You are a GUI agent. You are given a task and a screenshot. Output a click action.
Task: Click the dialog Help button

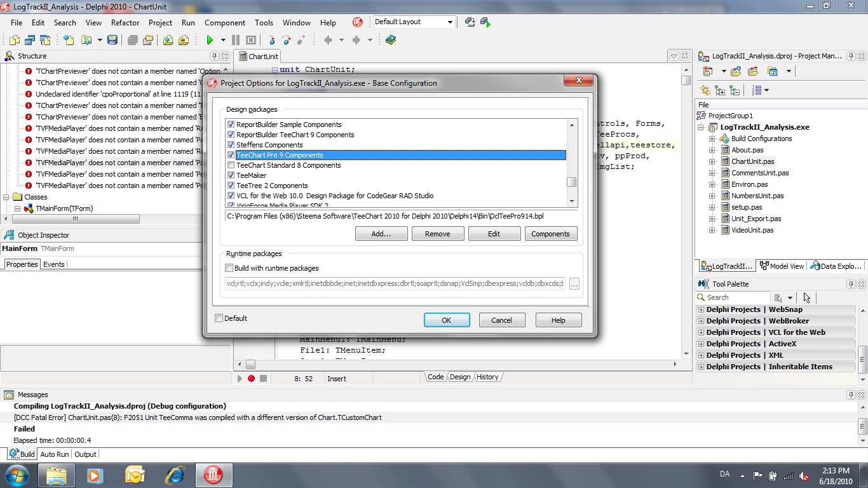tap(559, 320)
